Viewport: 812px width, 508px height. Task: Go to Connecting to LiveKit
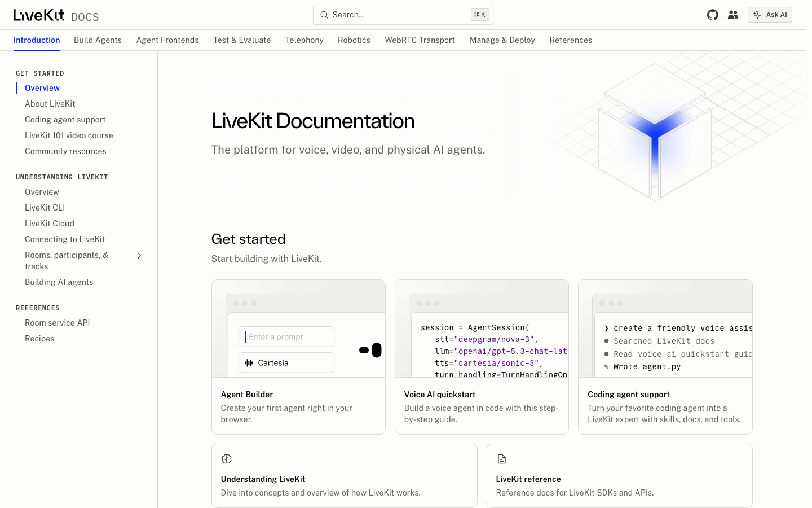pos(65,239)
